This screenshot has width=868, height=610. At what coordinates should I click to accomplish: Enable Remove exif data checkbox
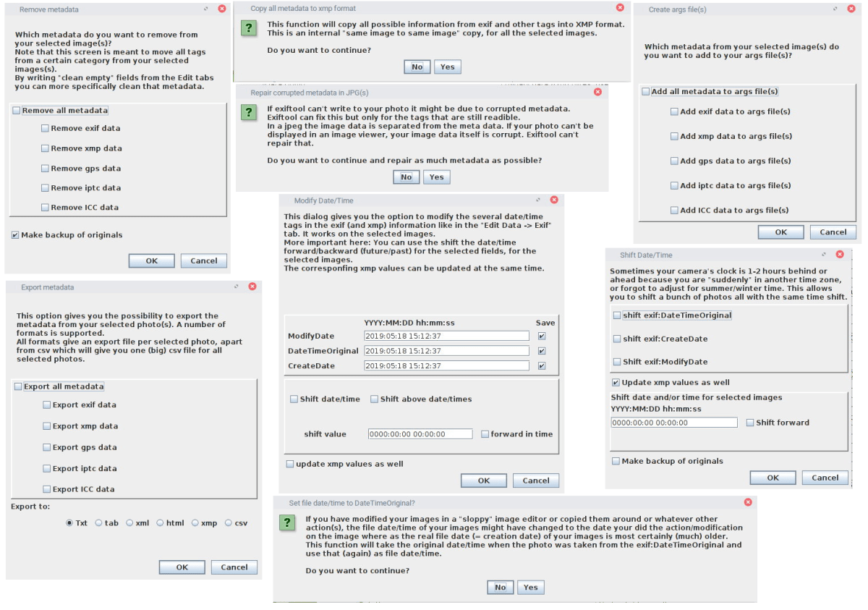point(46,128)
